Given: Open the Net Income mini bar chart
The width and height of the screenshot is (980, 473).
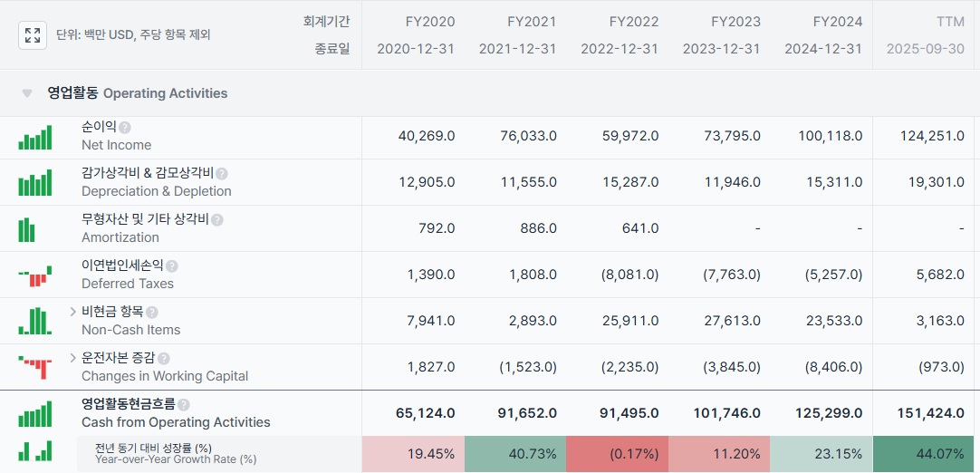Looking at the screenshot, I should [x=35, y=138].
